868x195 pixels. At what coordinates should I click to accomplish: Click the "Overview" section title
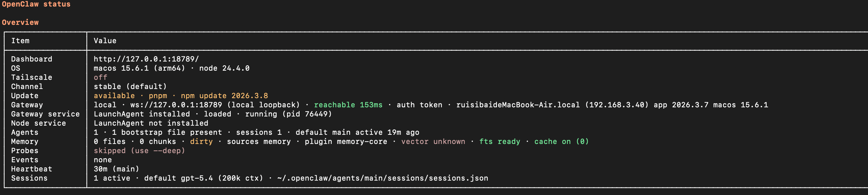coord(20,22)
